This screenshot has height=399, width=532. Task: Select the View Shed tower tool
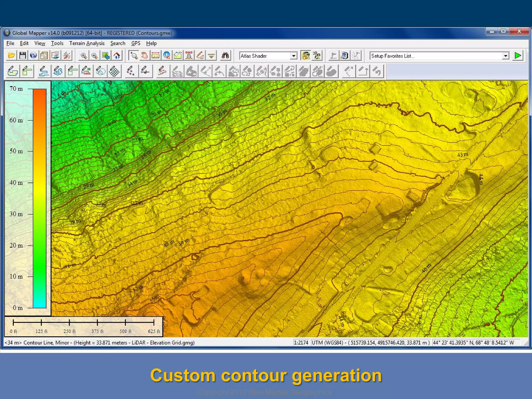tap(189, 56)
